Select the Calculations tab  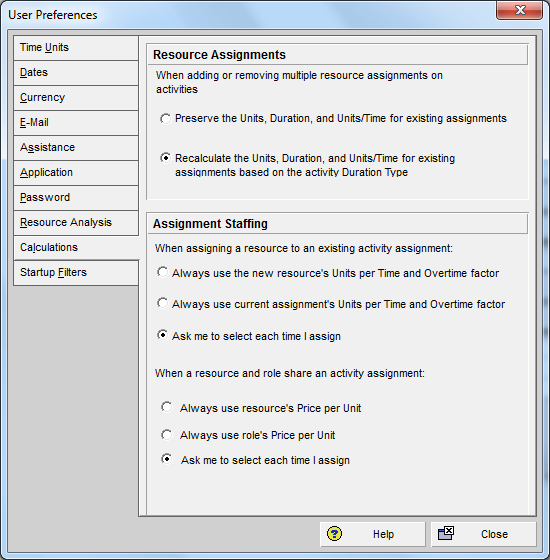tap(76, 248)
